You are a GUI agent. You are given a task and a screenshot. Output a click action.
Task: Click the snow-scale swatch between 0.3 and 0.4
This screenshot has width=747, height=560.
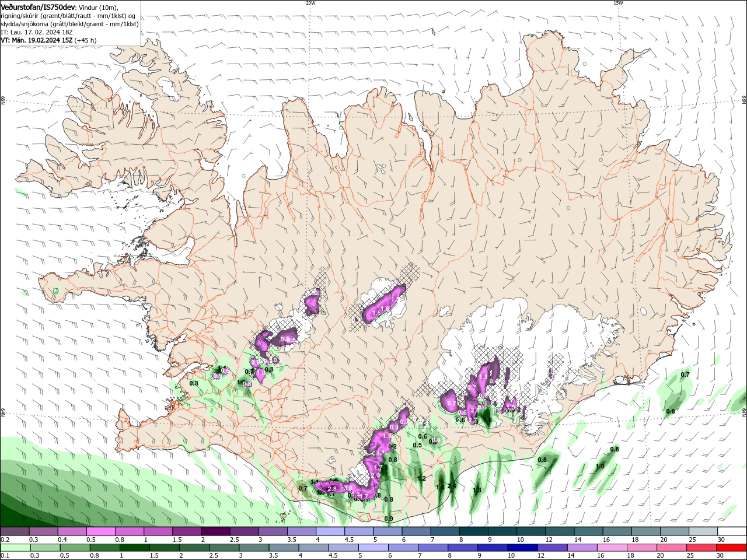click(x=44, y=531)
